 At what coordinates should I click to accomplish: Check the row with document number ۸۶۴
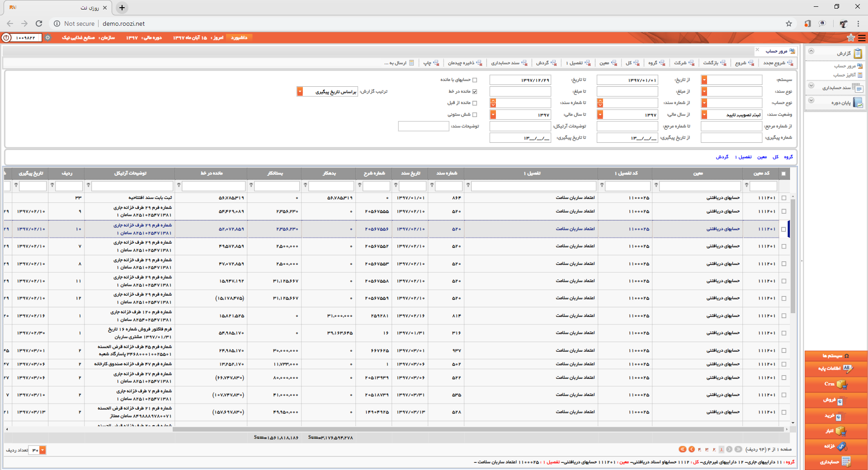(x=784, y=198)
